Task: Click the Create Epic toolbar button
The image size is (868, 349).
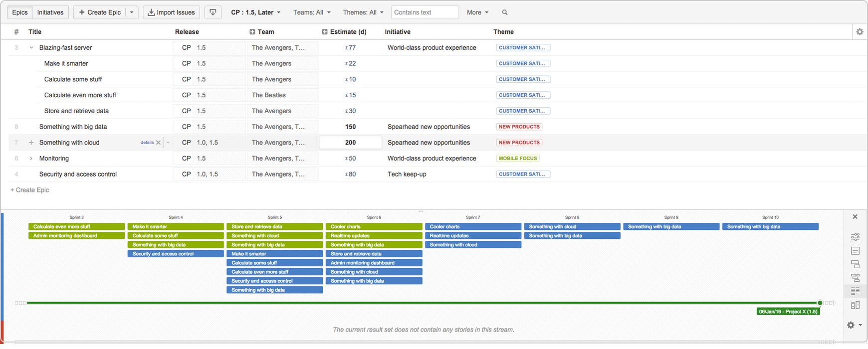Action: click(100, 12)
